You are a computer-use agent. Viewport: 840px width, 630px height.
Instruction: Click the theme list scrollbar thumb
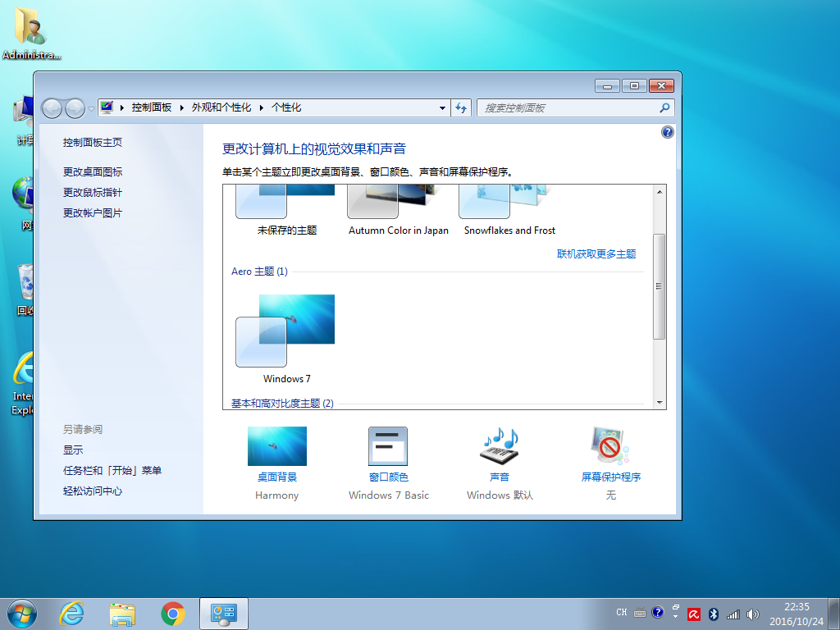click(660, 286)
